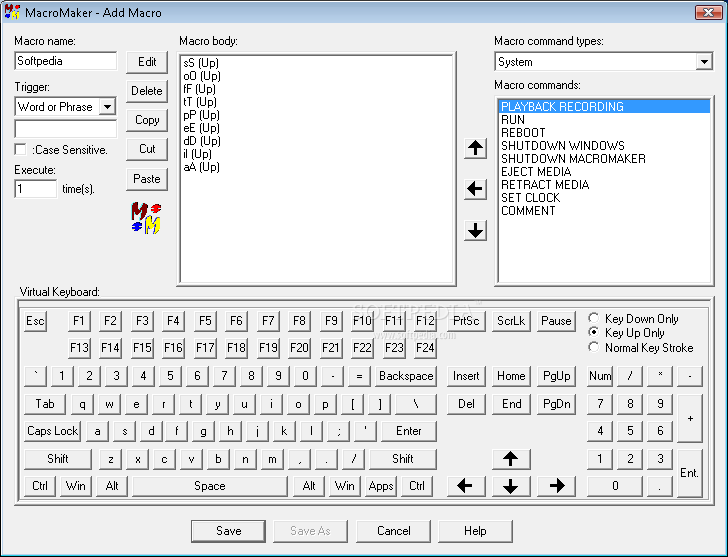The height and width of the screenshot is (557, 728).
Task: Click the Cut button
Action: point(147,149)
